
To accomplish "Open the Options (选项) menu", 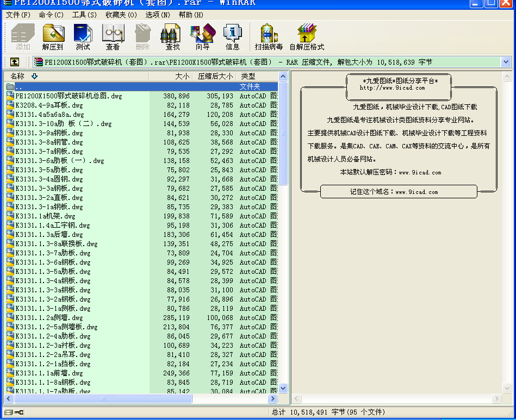I will [x=157, y=15].
